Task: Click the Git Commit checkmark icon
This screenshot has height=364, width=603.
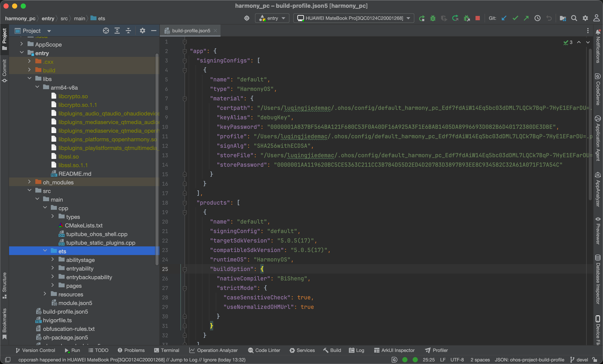Action: click(515, 18)
